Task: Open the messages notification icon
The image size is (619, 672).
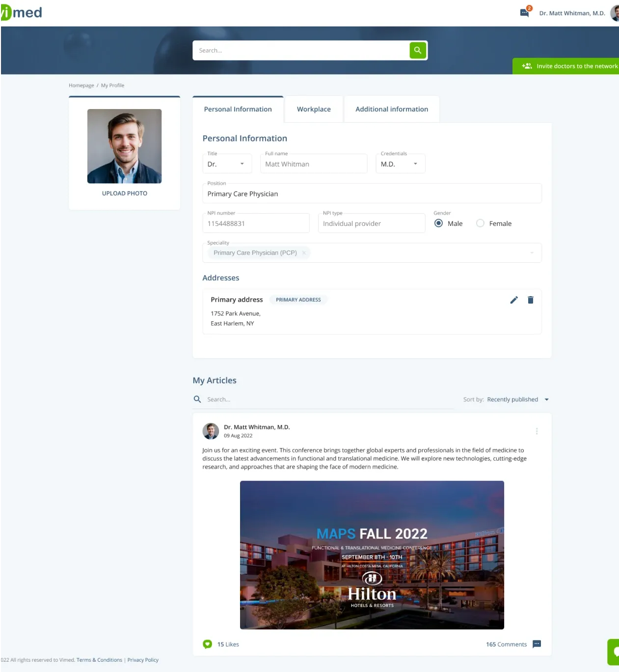Action: tap(524, 13)
